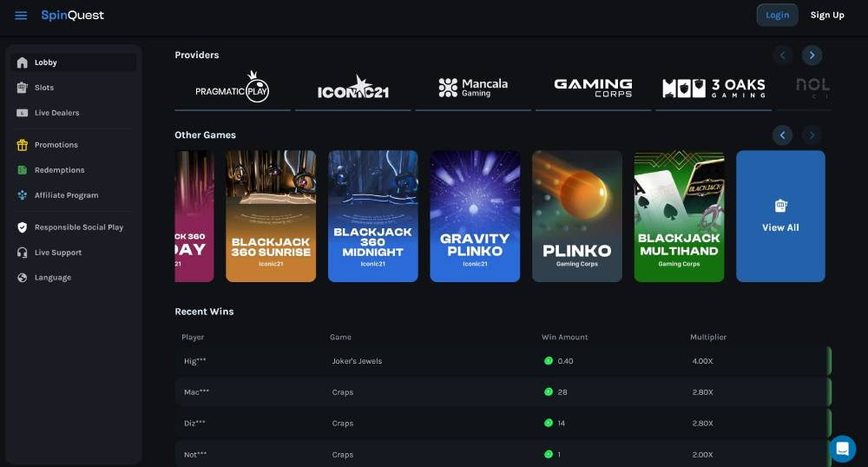Click player Not*** in Recent Wins

point(195,455)
